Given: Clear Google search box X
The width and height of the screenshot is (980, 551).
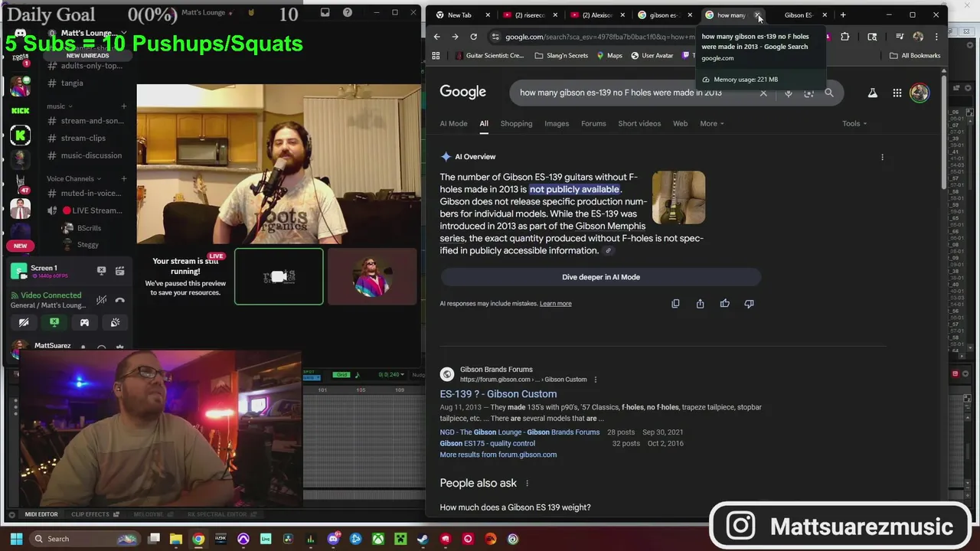Looking at the screenshot, I should (763, 93).
